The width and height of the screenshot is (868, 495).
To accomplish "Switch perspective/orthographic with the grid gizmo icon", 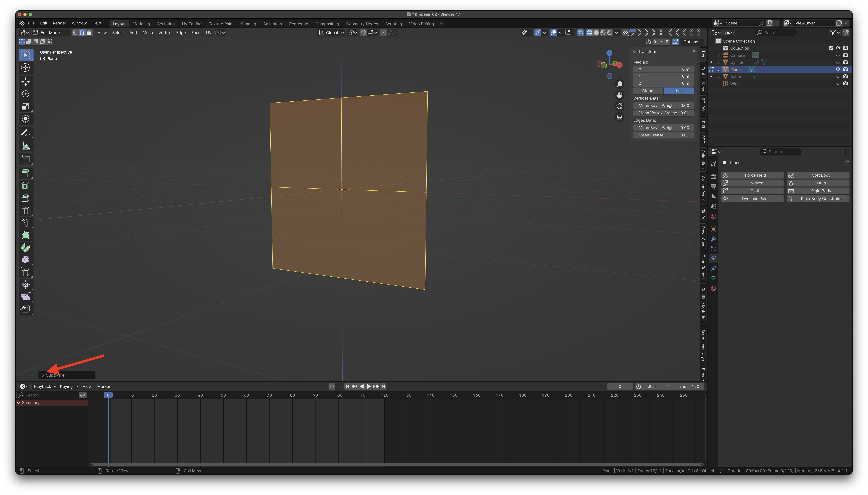I will tap(620, 117).
